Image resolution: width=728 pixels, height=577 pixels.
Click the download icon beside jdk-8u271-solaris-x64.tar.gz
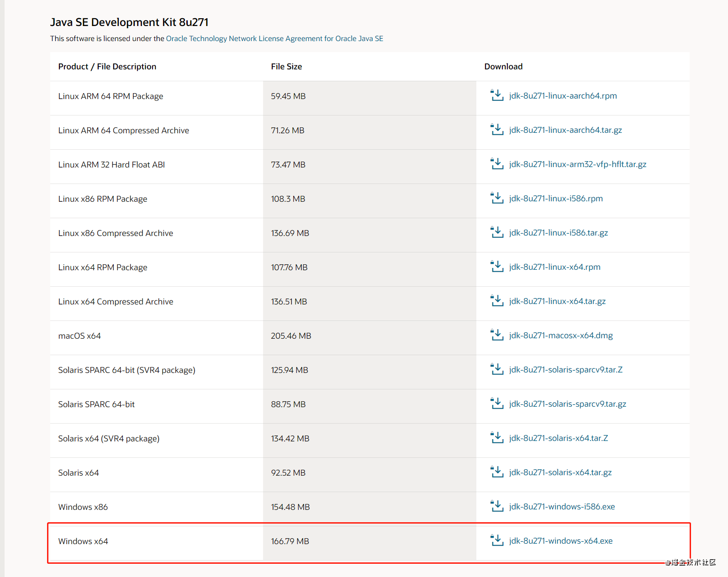497,472
